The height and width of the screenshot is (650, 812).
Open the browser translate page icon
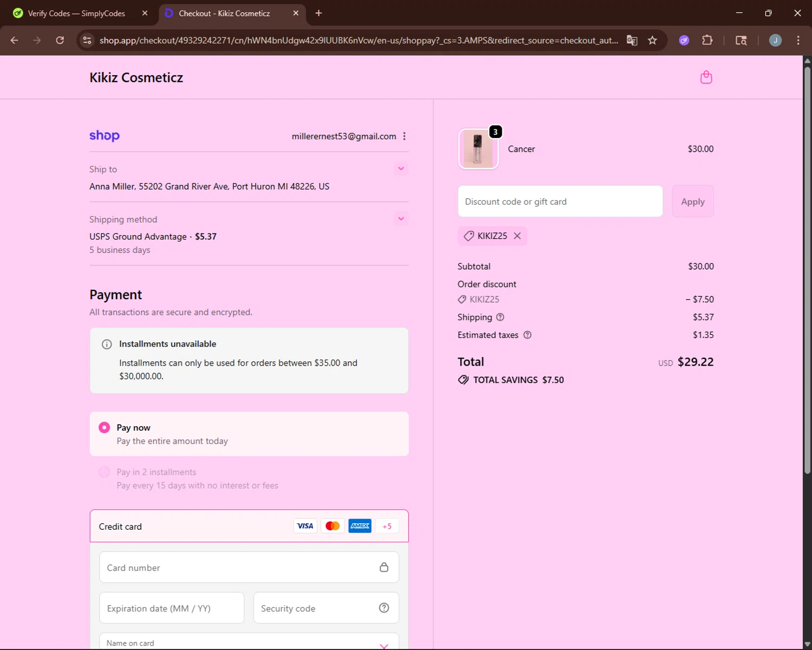[632, 40]
